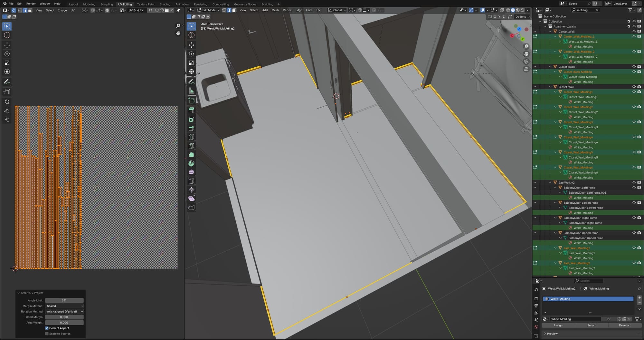The height and width of the screenshot is (340, 644).
Task: Select the UV Grab sculpt tool
Action: (x=7, y=102)
